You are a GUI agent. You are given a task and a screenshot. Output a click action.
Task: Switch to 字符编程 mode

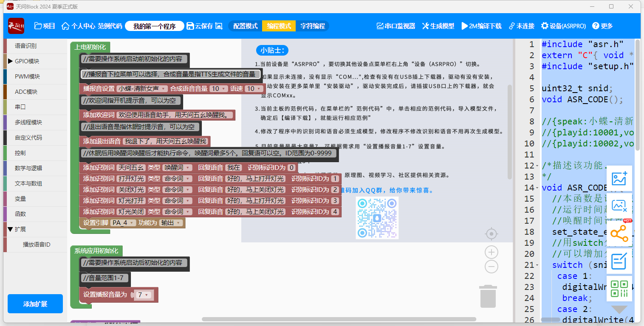(313, 26)
